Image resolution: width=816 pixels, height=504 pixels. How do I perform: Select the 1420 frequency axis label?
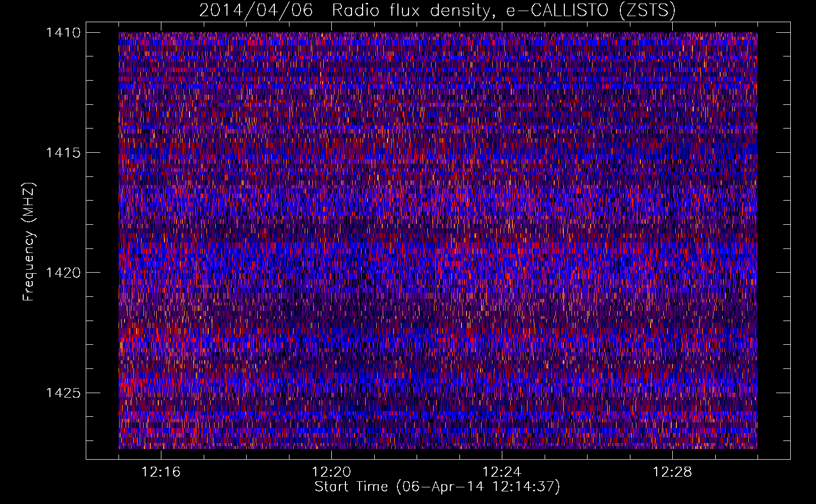[63, 273]
